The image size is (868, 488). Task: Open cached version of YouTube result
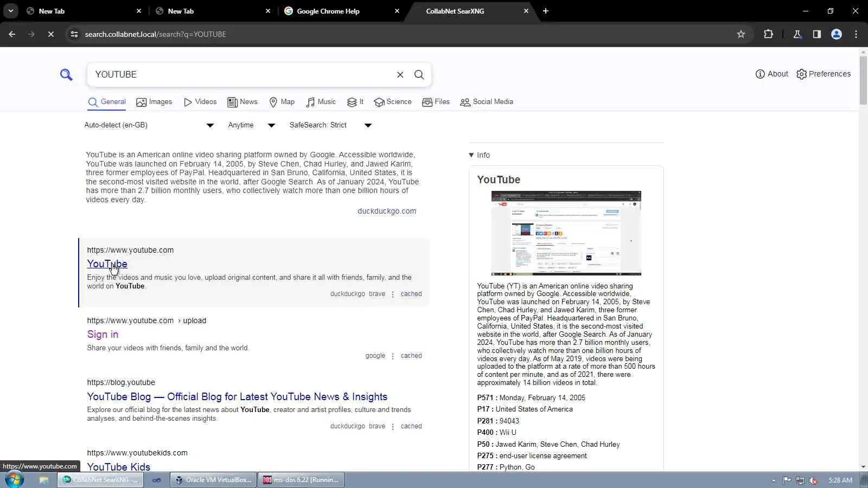[411, 294]
